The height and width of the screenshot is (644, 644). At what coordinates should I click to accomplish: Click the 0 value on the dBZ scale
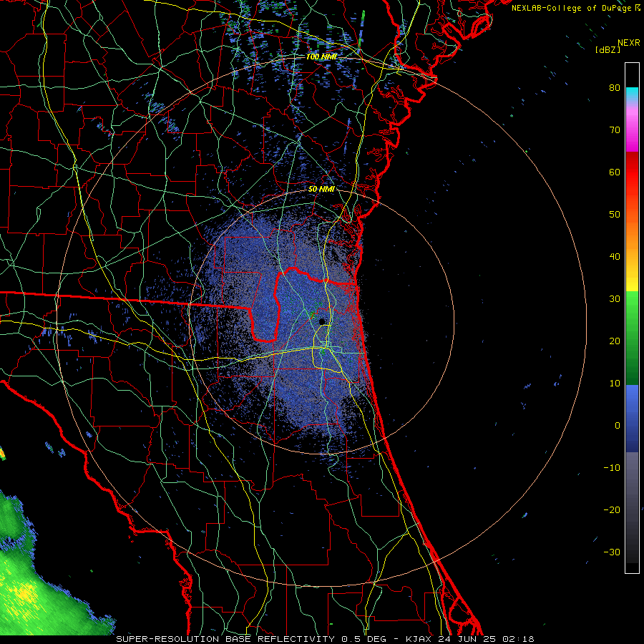[618, 426]
